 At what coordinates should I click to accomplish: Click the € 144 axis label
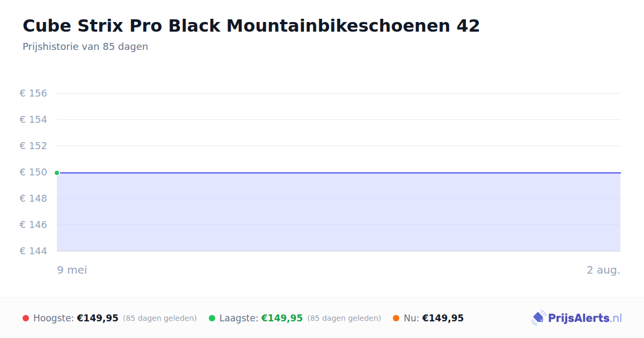33,251
